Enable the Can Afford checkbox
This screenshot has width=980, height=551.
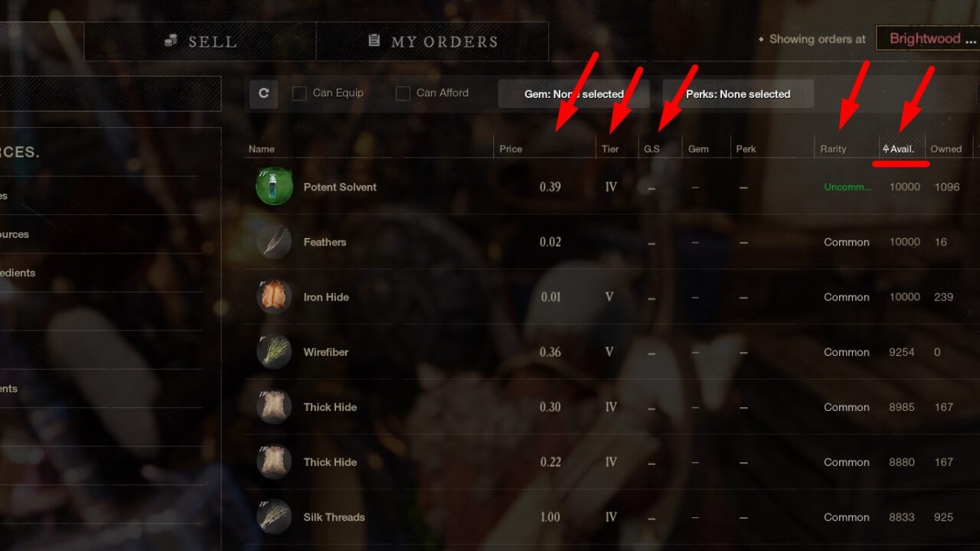[x=403, y=93]
